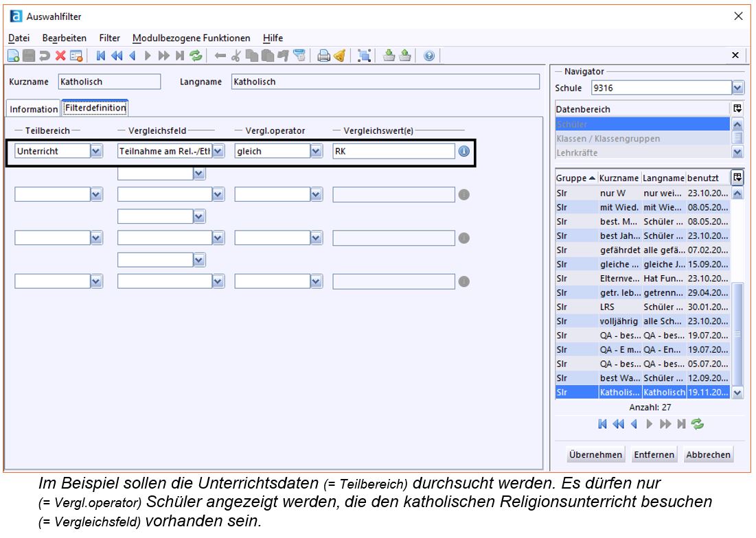Click the up arrow of the Datenbereich scrollbar

[x=737, y=125]
